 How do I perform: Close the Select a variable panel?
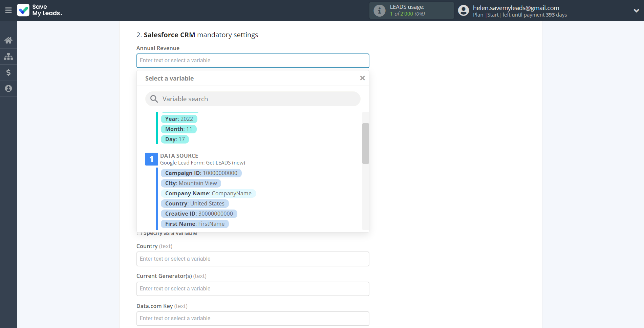pos(362,78)
